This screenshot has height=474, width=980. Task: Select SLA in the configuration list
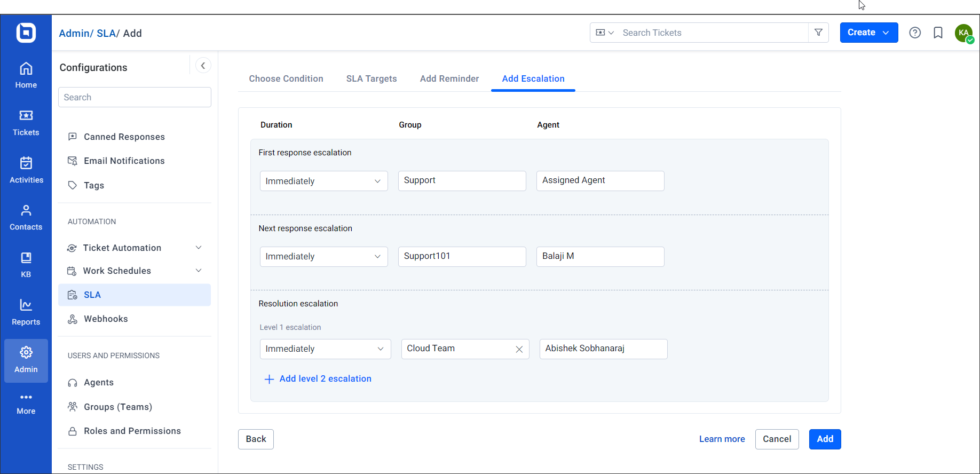coord(135,295)
